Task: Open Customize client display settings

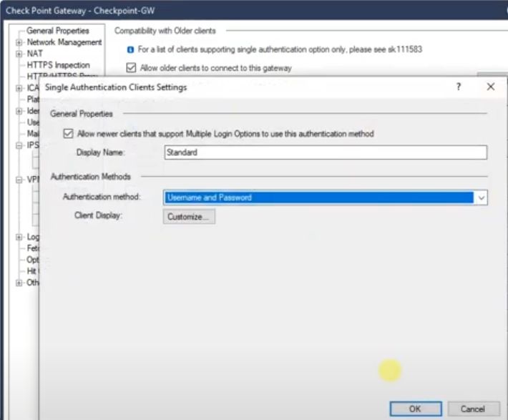Action: tap(189, 217)
